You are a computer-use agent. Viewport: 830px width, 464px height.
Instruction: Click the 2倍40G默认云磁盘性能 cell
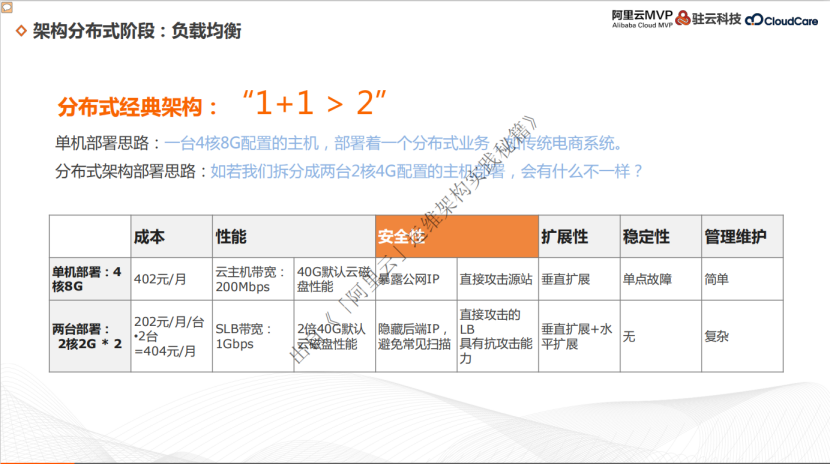[x=335, y=336]
